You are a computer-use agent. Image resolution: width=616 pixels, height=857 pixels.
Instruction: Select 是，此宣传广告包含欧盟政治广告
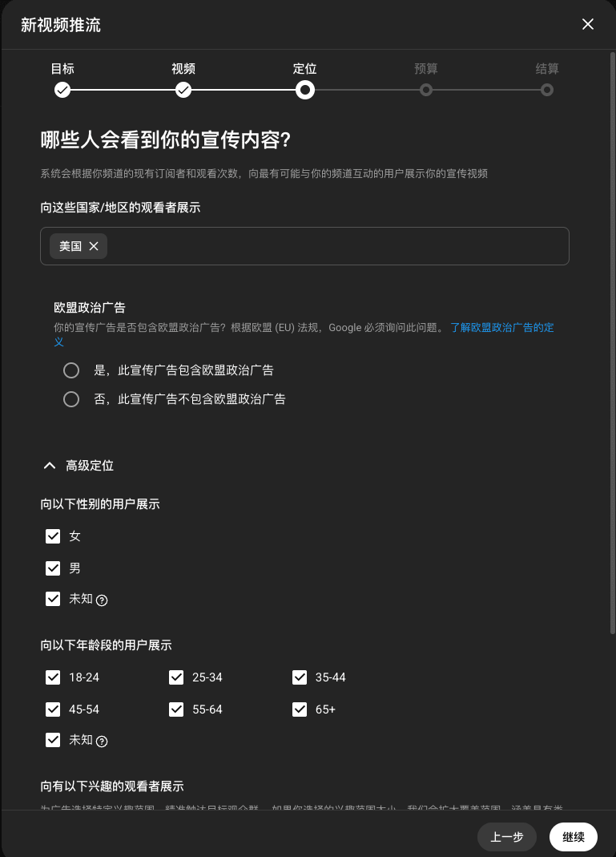coord(71,370)
